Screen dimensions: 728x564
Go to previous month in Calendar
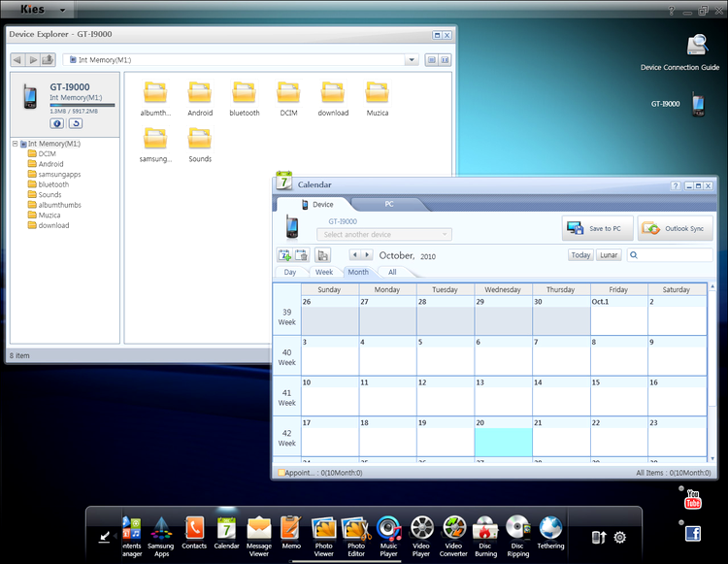[354, 255]
